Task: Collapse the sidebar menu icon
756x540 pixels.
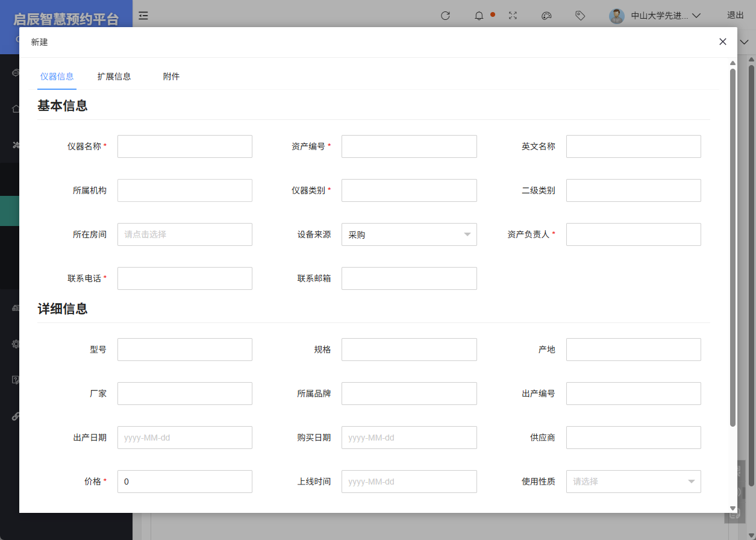Action: (143, 16)
